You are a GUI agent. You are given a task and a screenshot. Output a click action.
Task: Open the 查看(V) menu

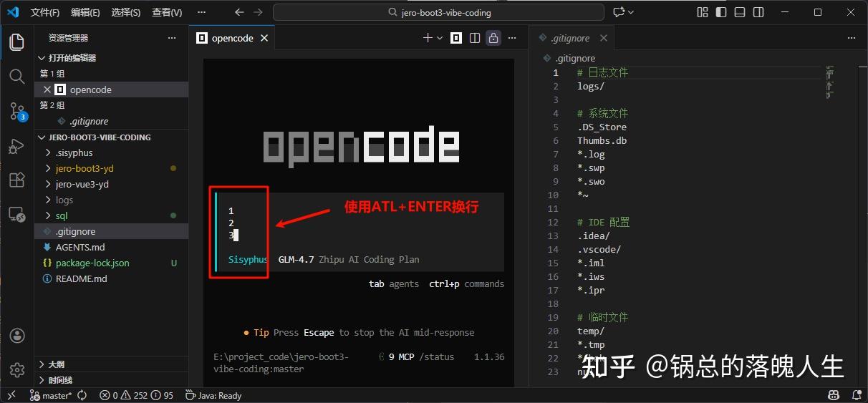click(167, 12)
